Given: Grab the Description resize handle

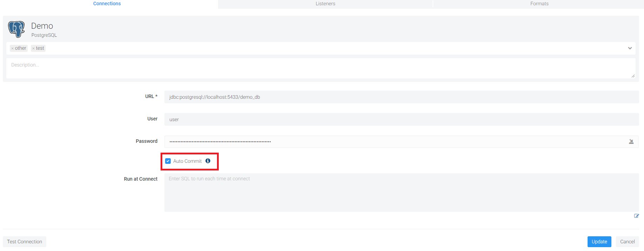Looking at the screenshot, I should (633, 76).
